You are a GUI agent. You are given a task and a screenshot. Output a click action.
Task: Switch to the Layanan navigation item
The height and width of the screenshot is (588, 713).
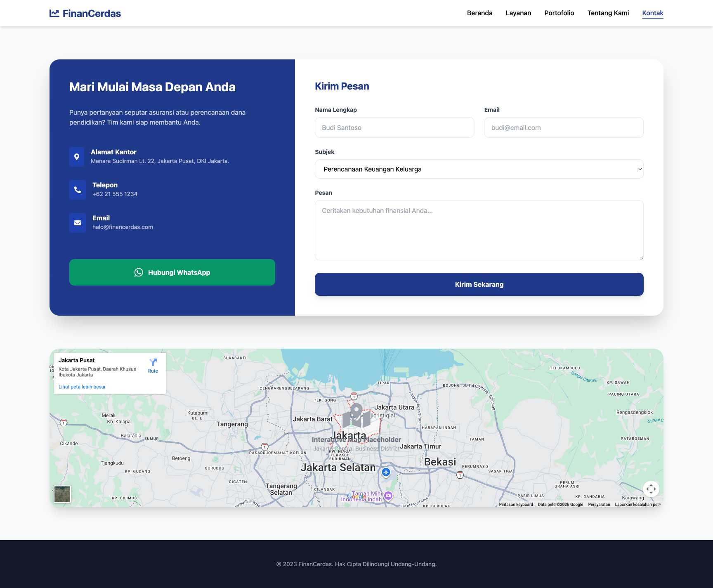(518, 13)
